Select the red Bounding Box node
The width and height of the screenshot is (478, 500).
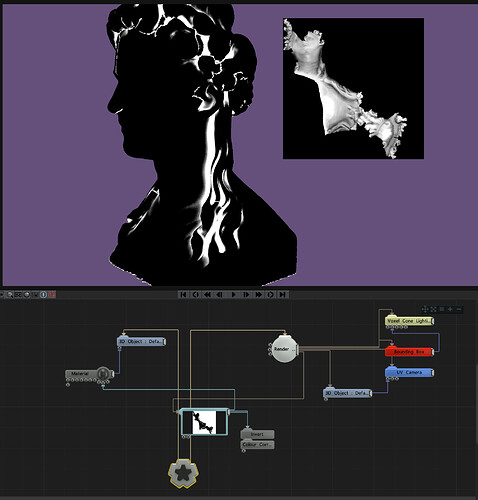[x=410, y=352]
